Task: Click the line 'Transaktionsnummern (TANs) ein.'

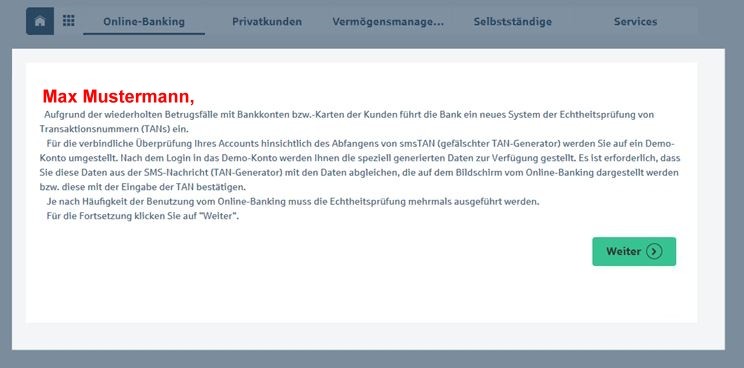Action: [114, 129]
